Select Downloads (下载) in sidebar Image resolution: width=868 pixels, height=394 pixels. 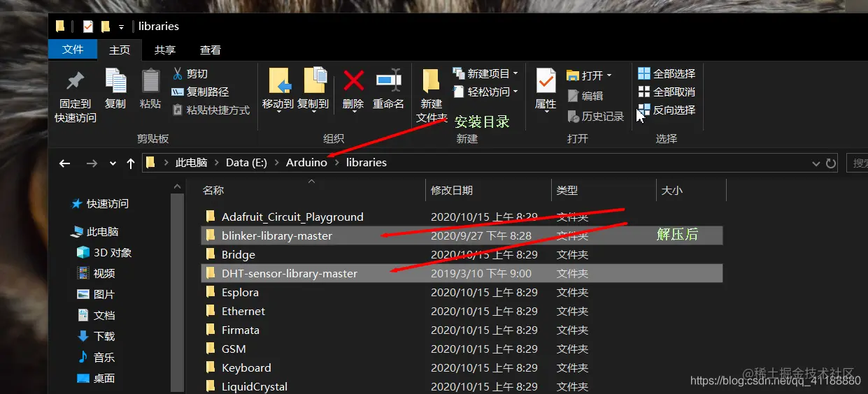(x=96, y=337)
